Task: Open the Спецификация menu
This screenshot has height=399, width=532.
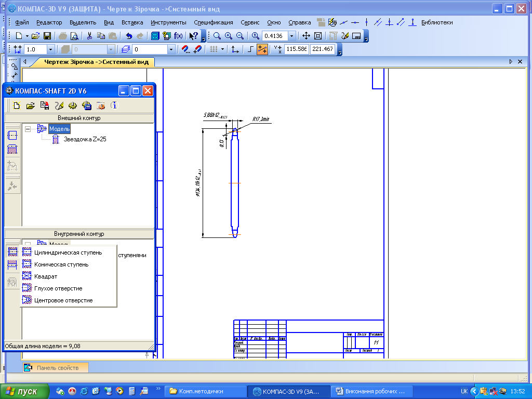Action: pos(214,22)
